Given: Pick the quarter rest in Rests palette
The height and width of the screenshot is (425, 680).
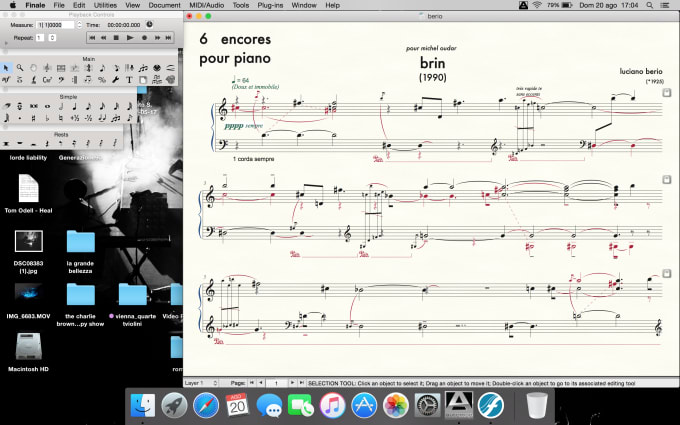Looking at the screenshot, I should (x=47, y=143).
